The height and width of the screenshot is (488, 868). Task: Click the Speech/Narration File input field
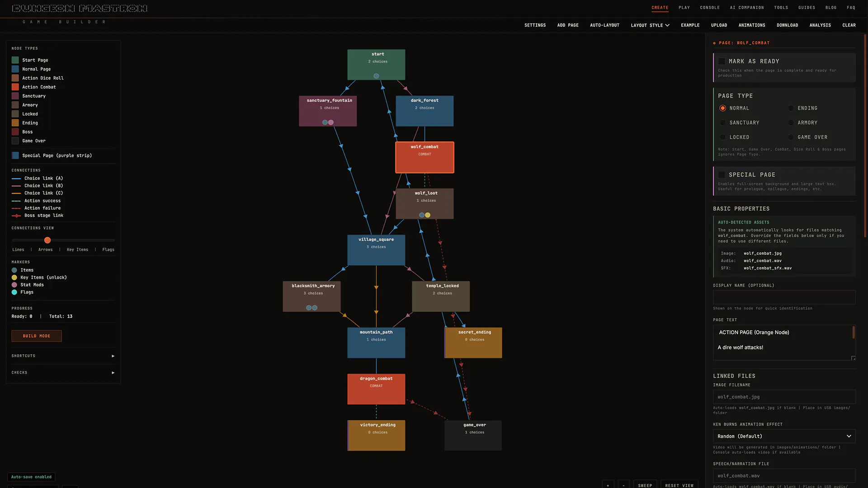784,476
